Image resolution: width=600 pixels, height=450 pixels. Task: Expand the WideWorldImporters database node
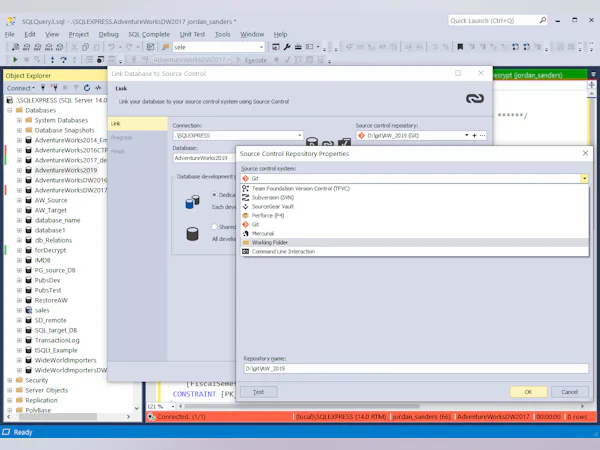[x=19, y=360]
